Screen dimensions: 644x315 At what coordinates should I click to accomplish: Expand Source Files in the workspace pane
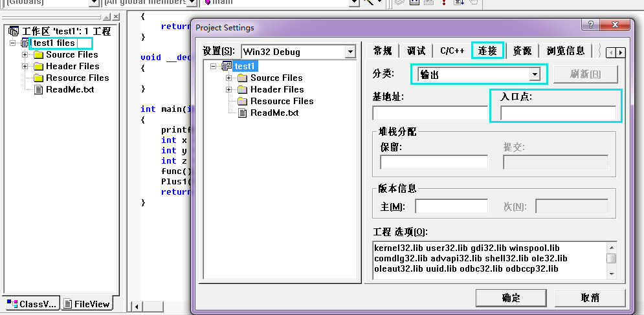click(25, 54)
